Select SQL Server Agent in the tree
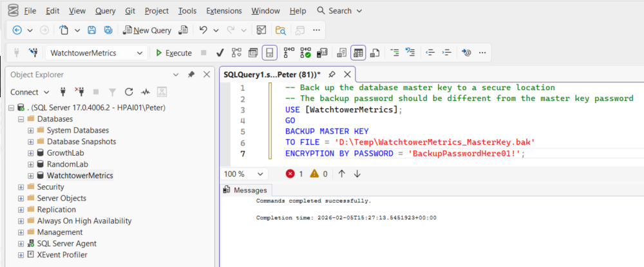The width and height of the screenshot is (644, 267). 66,243
